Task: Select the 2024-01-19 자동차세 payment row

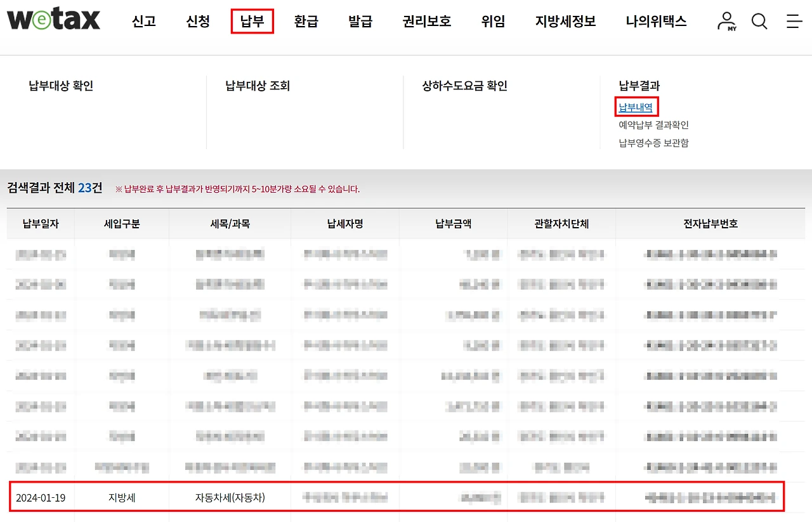Action: pyautogui.click(x=406, y=497)
